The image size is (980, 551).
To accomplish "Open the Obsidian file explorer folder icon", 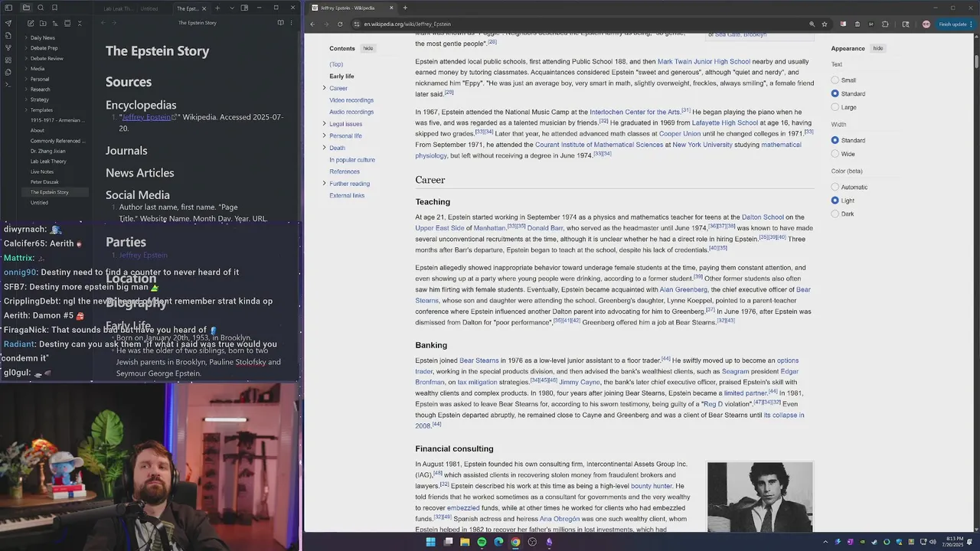I will pyautogui.click(x=26, y=8).
